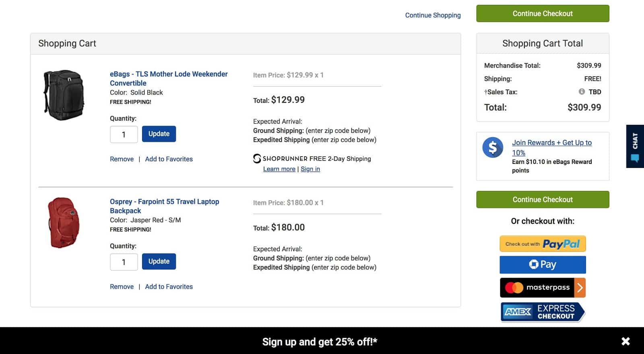Open the Sales Tax info tooltip icon
This screenshot has width=644, height=354.
581,92
